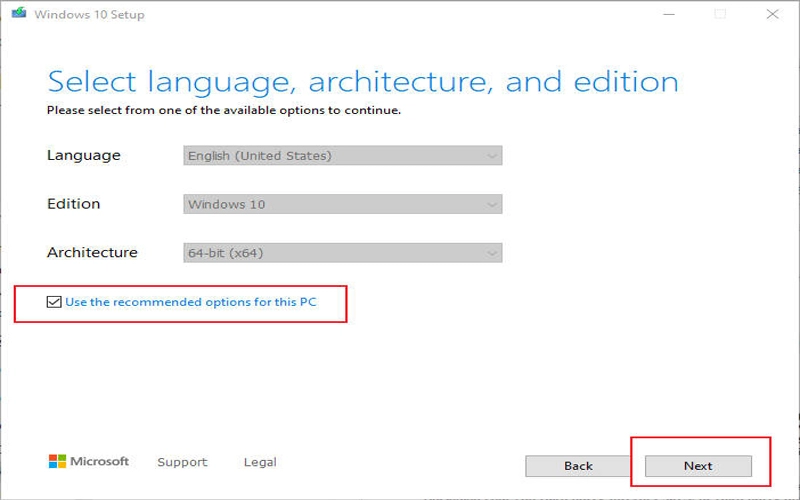
Task: Open the Language dropdown showing English (United States)
Action: 342,156
